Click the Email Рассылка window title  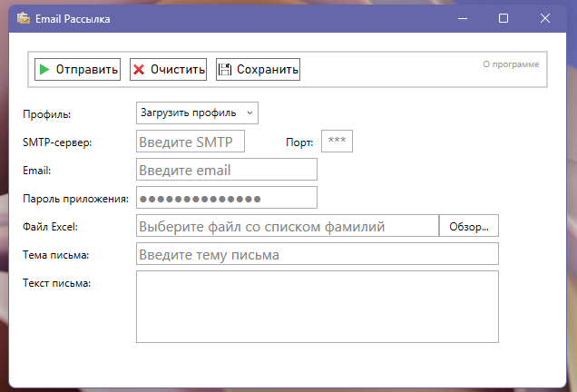pos(73,19)
